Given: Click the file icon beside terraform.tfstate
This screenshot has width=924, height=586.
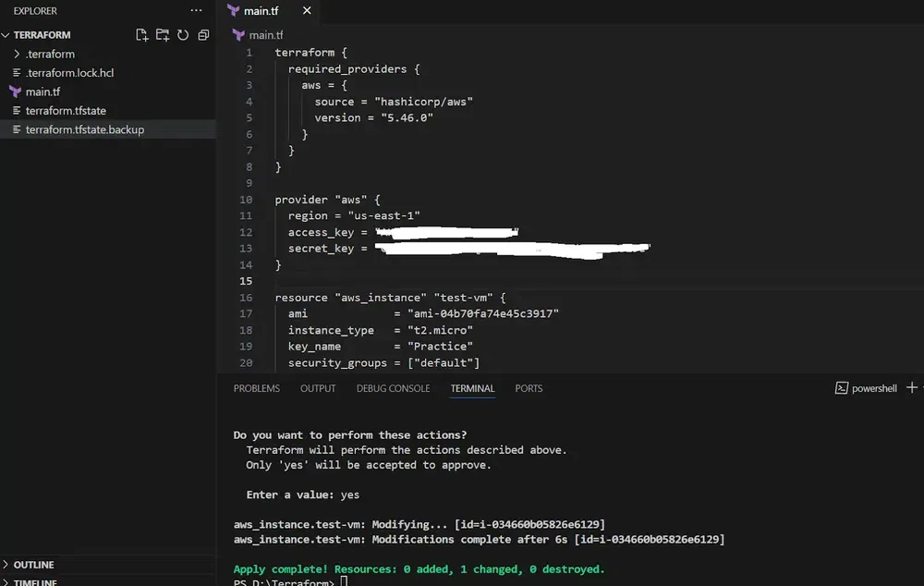Looking at the screenshot, I should tap(17, 110).
